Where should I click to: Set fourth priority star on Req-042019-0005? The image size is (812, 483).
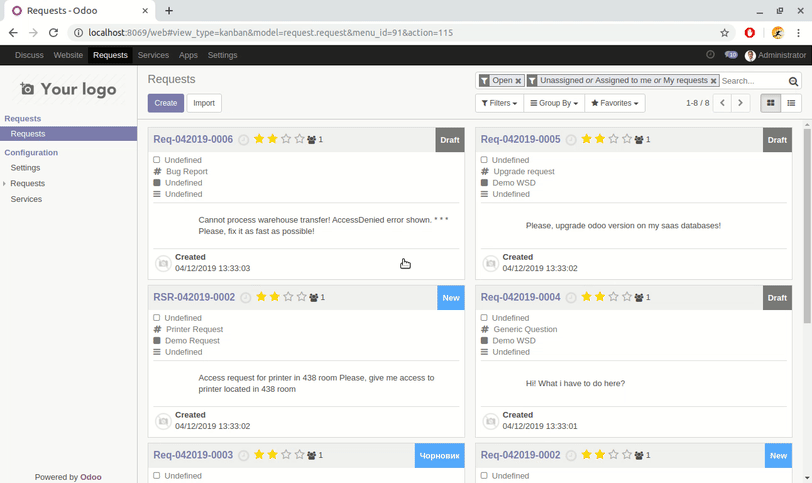pyautogui.click(x=627, y=139)
